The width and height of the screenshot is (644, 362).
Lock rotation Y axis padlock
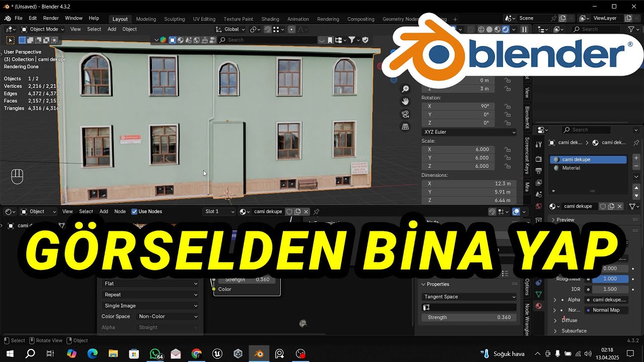508,115
